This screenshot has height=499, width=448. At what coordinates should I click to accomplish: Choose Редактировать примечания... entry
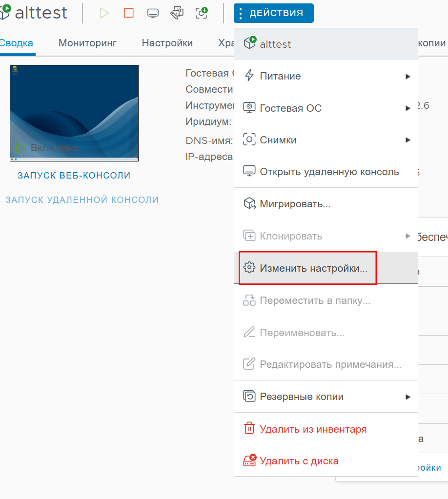pyautogui.click(x=326, y=364)
